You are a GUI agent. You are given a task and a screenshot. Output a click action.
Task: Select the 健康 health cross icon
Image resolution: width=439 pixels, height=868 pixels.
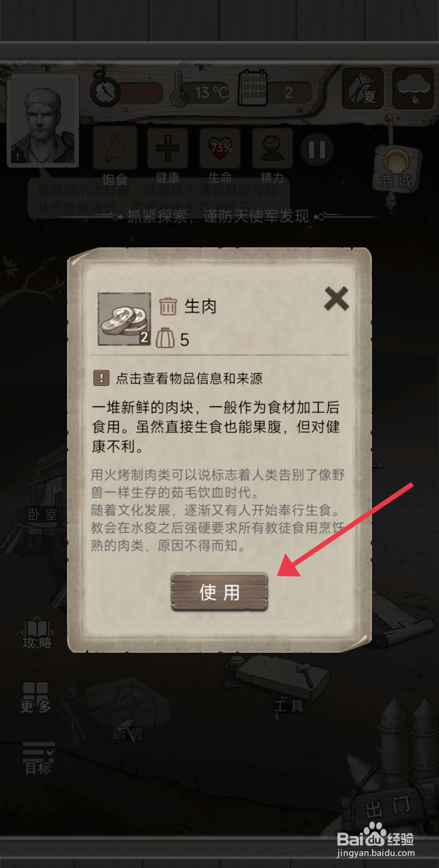pos(167,148)
